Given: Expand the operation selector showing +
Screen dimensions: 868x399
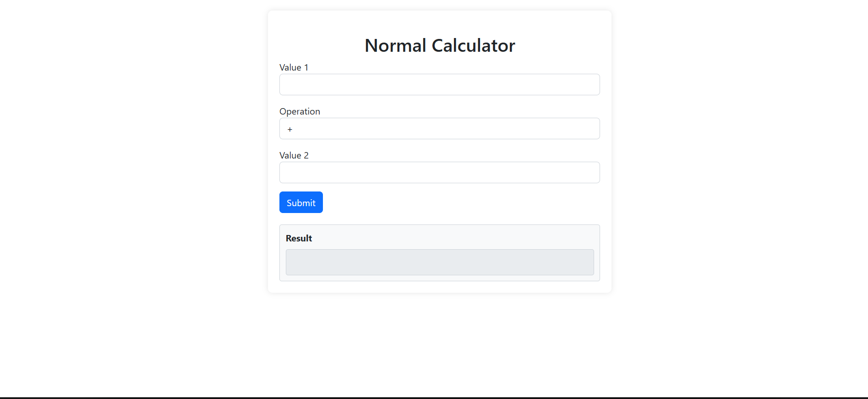Looking at the screenshot, I should [439, 129].
